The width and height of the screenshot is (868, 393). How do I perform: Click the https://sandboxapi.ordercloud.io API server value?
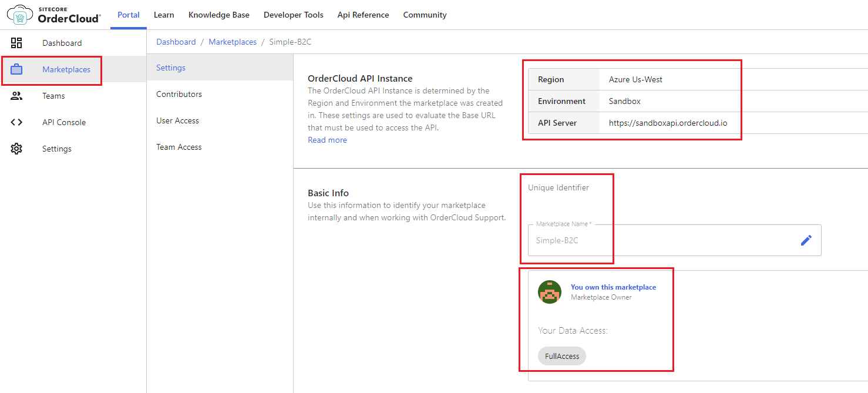click(x=668, y=123)
